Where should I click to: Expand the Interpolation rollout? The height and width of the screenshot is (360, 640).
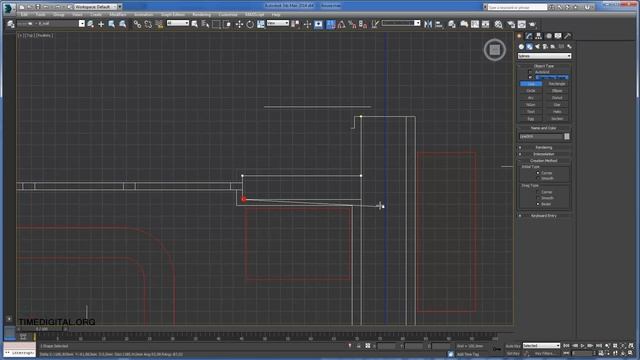[x=544, y=154]
